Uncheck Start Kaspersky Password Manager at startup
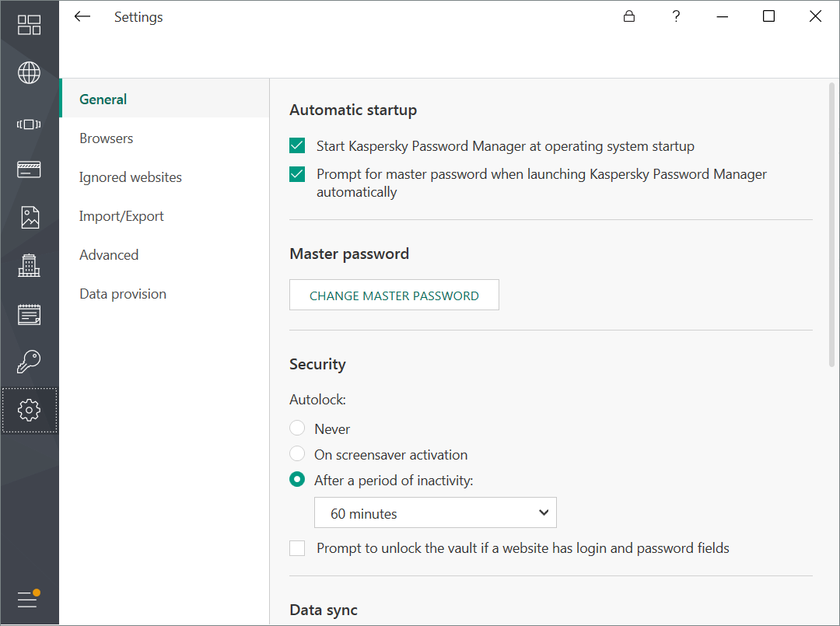 [x=297, y=146]
